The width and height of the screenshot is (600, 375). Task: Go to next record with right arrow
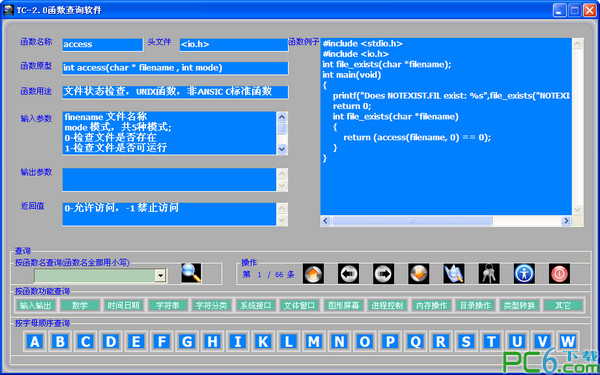point(383,274)
